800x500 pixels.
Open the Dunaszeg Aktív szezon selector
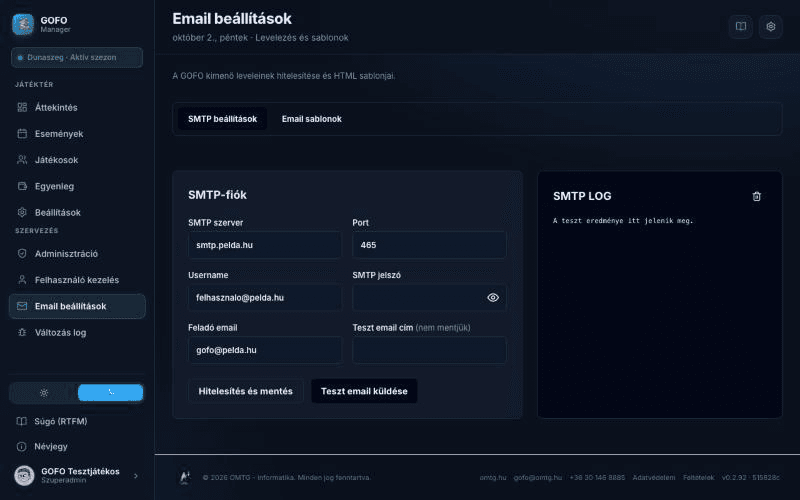click(x=77, y=57)
